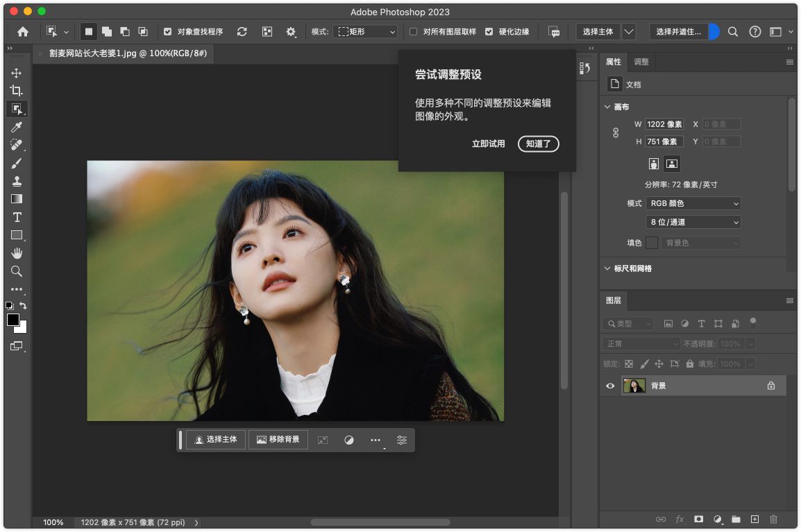Select the Brush tool
The height and width of the screenshot is (532, 801).
tap(17, 163)
